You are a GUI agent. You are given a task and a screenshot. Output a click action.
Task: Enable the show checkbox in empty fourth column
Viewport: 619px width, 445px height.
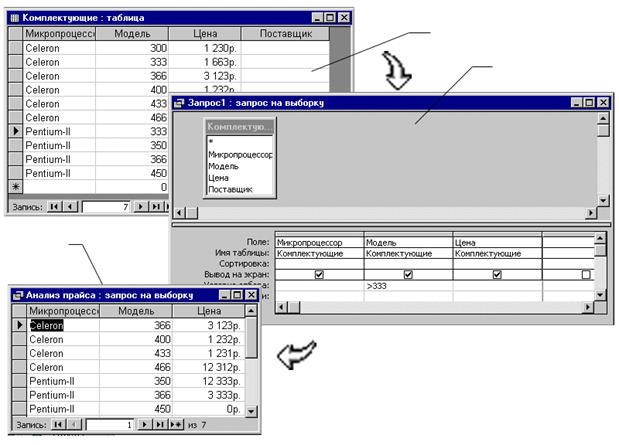(x=586, y=273)
